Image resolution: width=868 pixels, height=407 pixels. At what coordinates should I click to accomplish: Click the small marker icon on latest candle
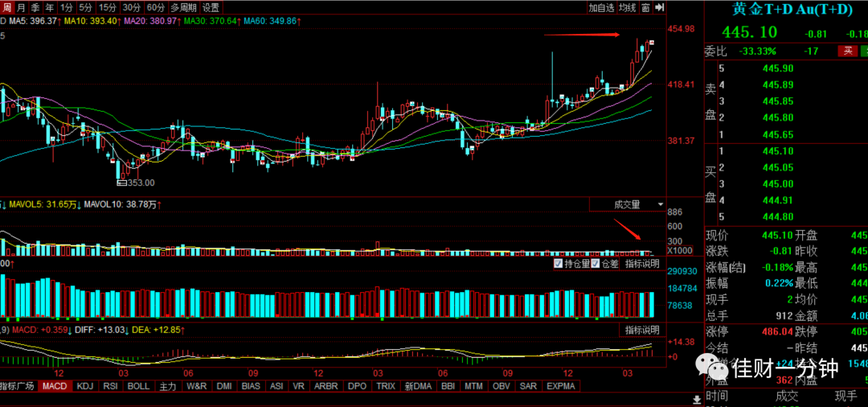coord(652,43)
